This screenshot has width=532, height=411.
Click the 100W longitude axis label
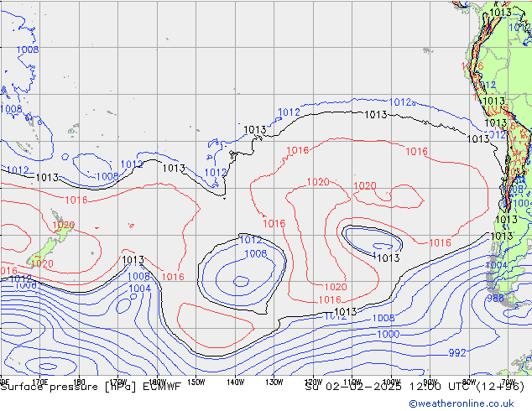pyautogui.click(x=391, y=382)
